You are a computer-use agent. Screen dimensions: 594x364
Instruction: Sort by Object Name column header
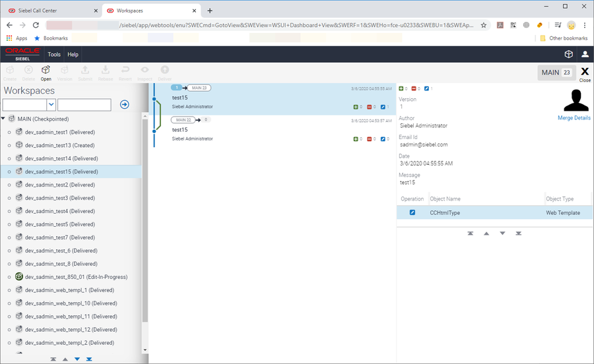[x=445, y=199]
